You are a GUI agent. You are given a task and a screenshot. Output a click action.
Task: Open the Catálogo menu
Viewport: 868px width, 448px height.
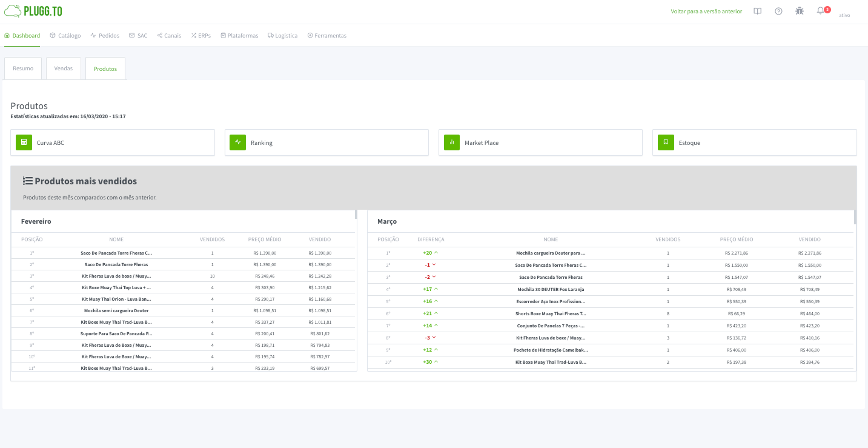coord(65,36)
